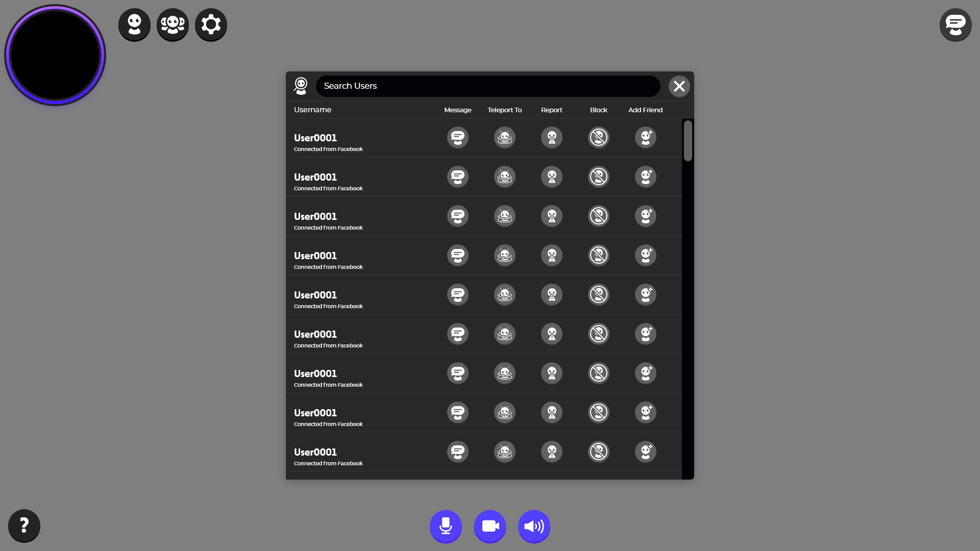Open chat messages panel top right

(x=955, y=24)
